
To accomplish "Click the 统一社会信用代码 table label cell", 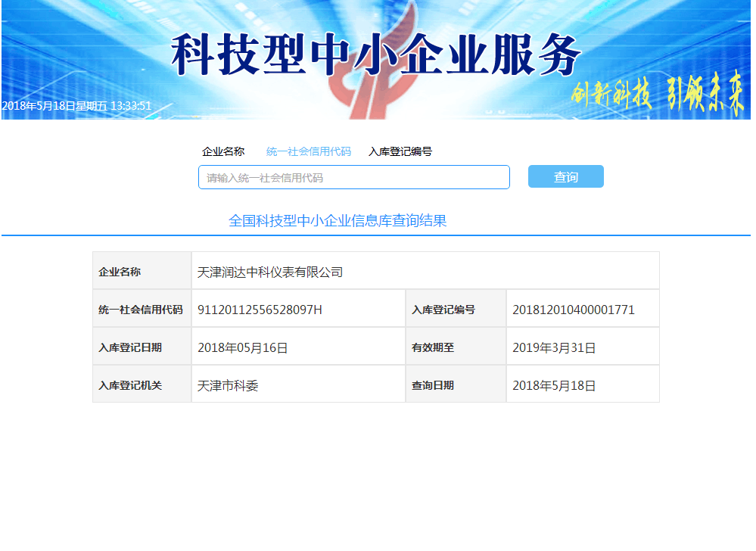I will tap(142, 309).
